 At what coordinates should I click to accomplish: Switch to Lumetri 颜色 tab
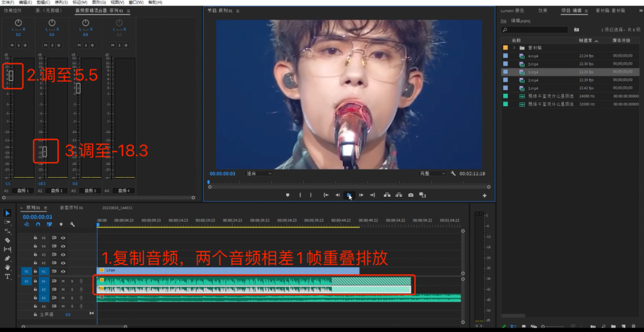click(512, 11)
